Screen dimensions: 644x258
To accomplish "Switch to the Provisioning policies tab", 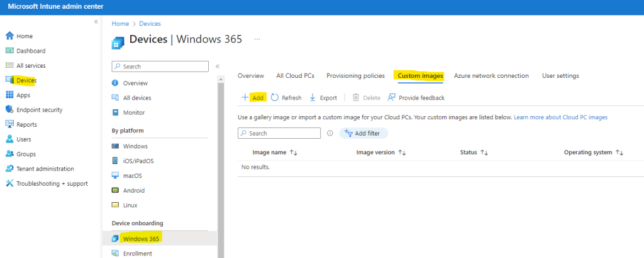I will pos(356,76).
